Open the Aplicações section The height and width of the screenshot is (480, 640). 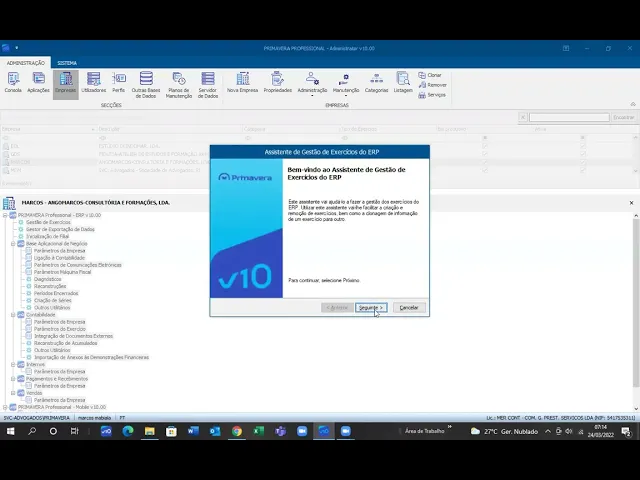click(38, 83)
